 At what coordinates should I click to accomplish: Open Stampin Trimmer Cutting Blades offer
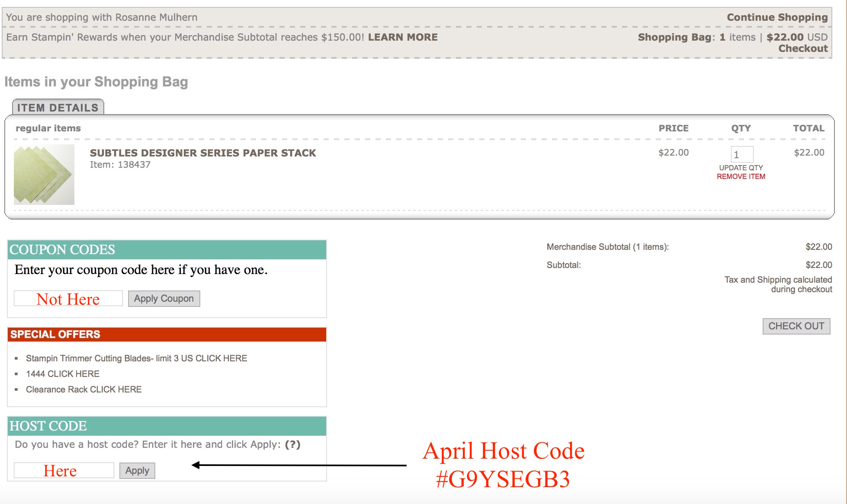[136, 358]
